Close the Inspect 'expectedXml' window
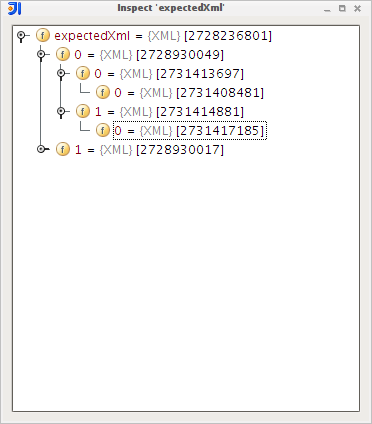 click(x=357, y=8)
